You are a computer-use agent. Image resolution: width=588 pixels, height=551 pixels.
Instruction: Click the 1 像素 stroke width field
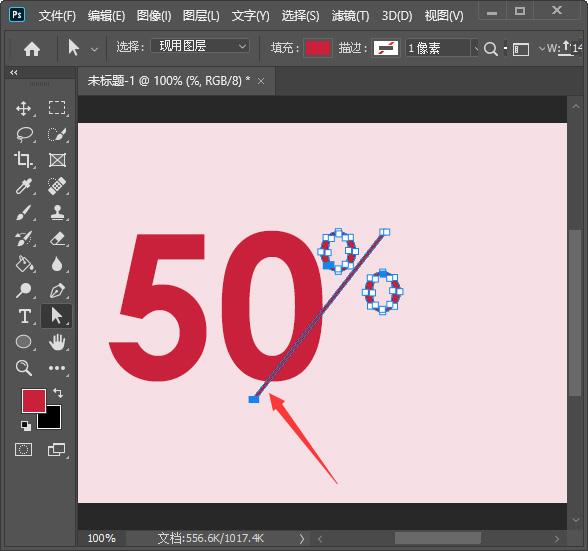pyautogui.click(x=438, y=48)
